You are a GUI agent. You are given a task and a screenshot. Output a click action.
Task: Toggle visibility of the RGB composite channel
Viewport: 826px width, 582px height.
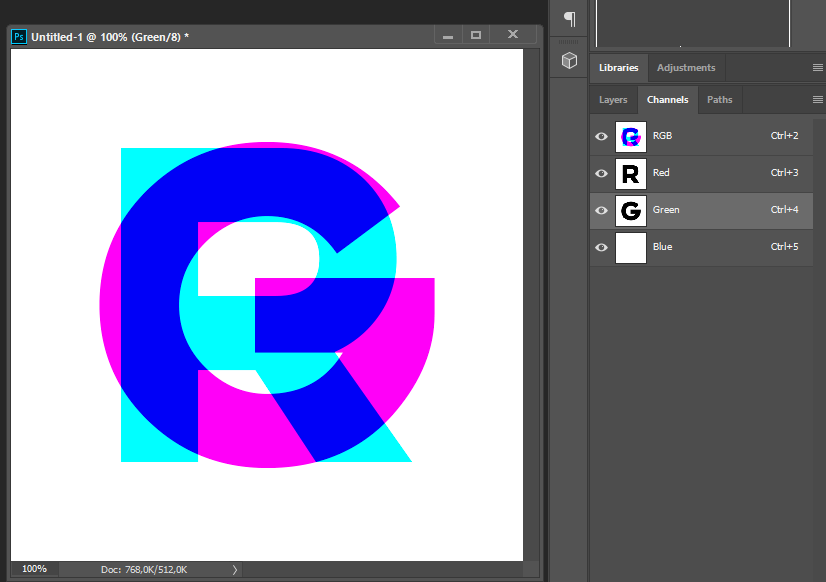click(601, 136)
